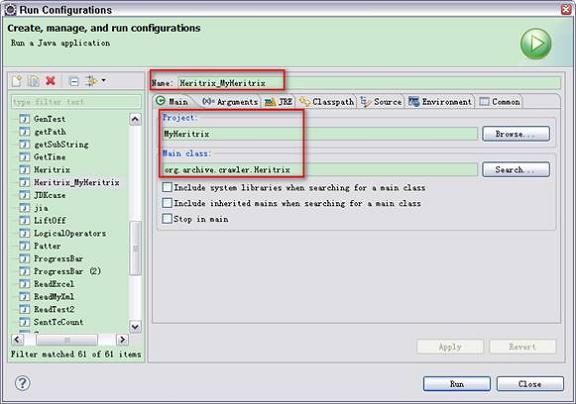The height and width of the screenshot is (404, 576).
Task: Switch to the Main tab
Action: tap(173, 101)
